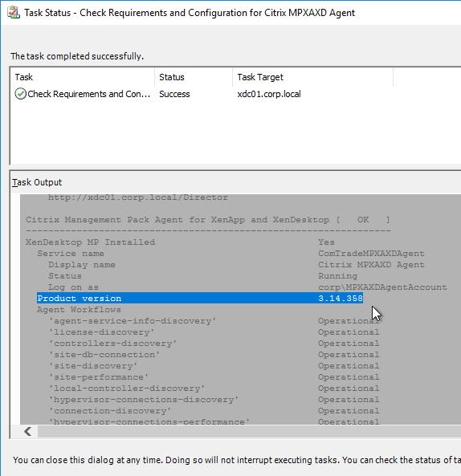Image resolution: width=461 pixels, height=476 pixels.
Task: Click the 'local-controller-discovery' workflow
Action: tap(127, 388)
